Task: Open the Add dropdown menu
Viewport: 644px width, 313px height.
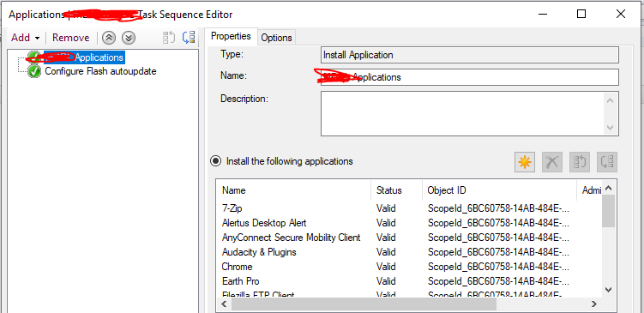Action: (26, 38)
